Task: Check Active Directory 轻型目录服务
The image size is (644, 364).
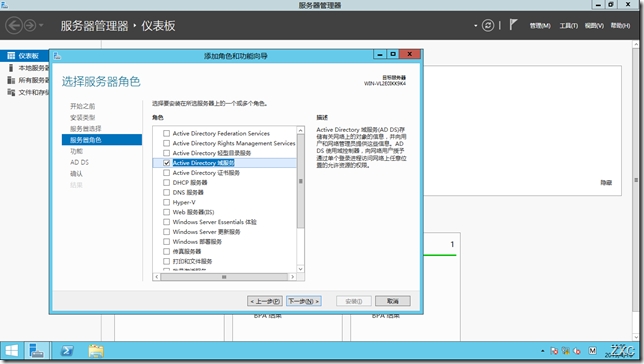Action: point(166,153)
